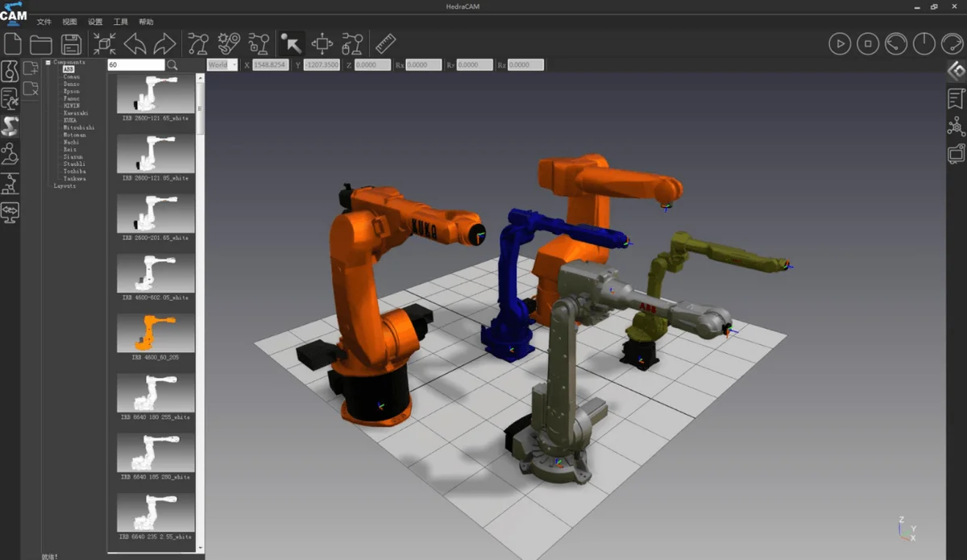Stop the simulation playback
The image size is (967, 560).
pyautogui.click(x=868, y=44)
